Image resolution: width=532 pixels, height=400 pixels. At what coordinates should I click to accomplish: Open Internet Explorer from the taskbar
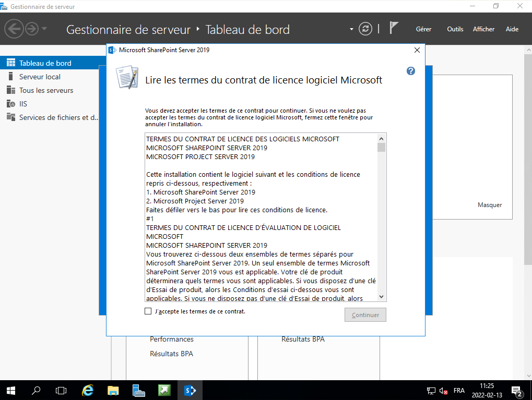(88, 390)
